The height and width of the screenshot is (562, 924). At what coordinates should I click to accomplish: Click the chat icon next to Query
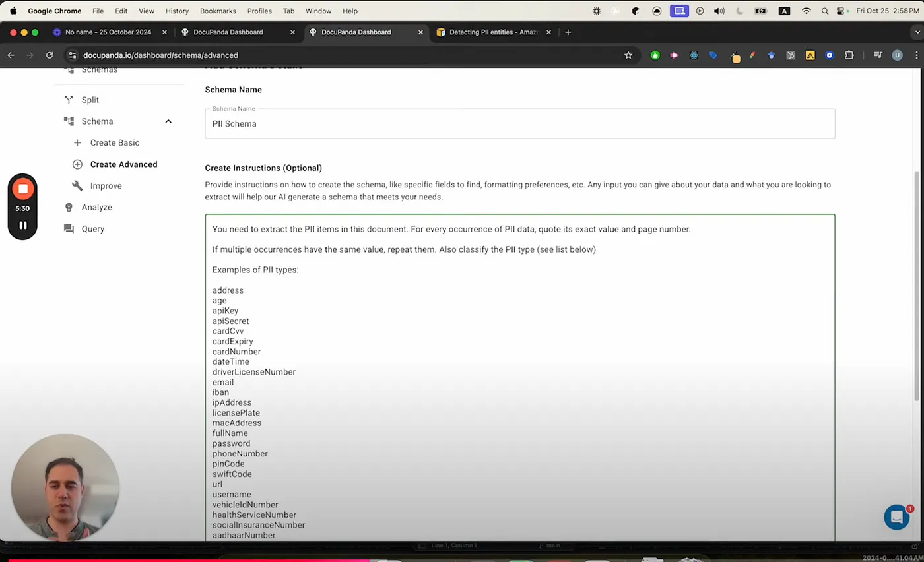click(69, 229)
